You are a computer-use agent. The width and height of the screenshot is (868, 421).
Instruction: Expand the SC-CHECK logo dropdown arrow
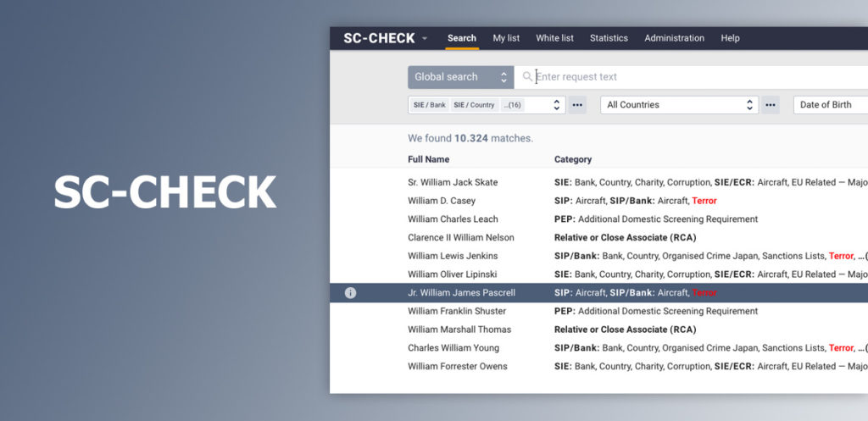(425, 39)
